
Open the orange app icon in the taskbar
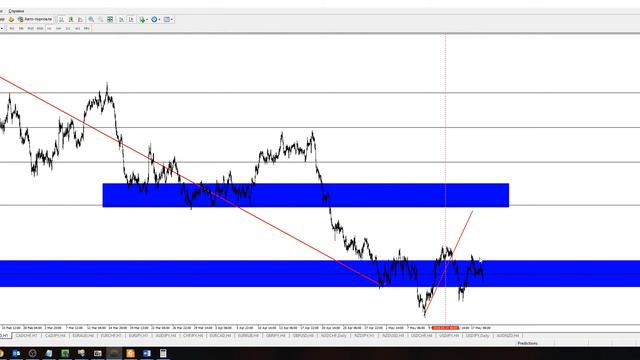point(130,353)
